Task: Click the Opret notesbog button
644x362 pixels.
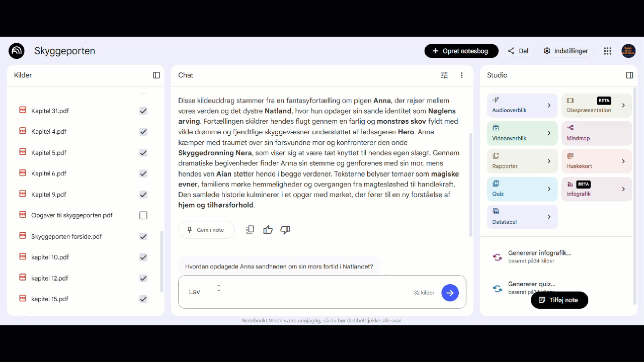Action: pos(461,51)
